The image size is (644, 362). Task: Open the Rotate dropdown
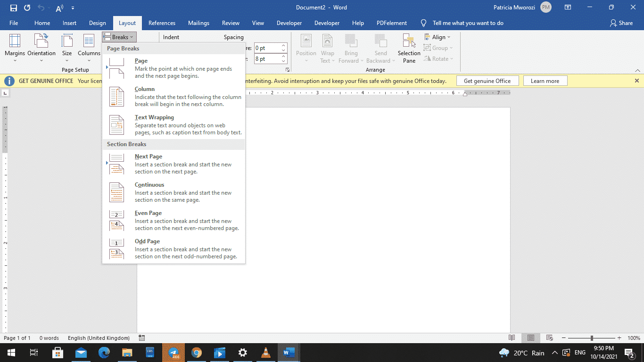[438, 58]
